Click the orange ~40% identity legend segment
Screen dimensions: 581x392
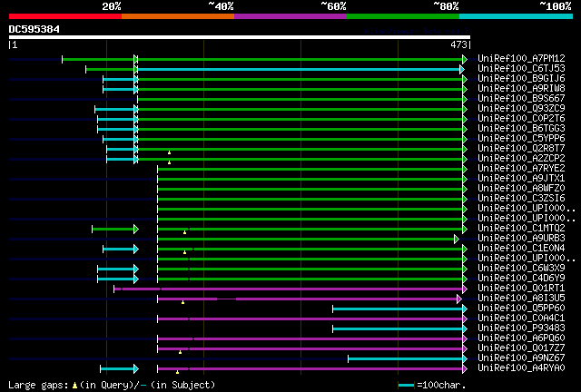[178, 16]
